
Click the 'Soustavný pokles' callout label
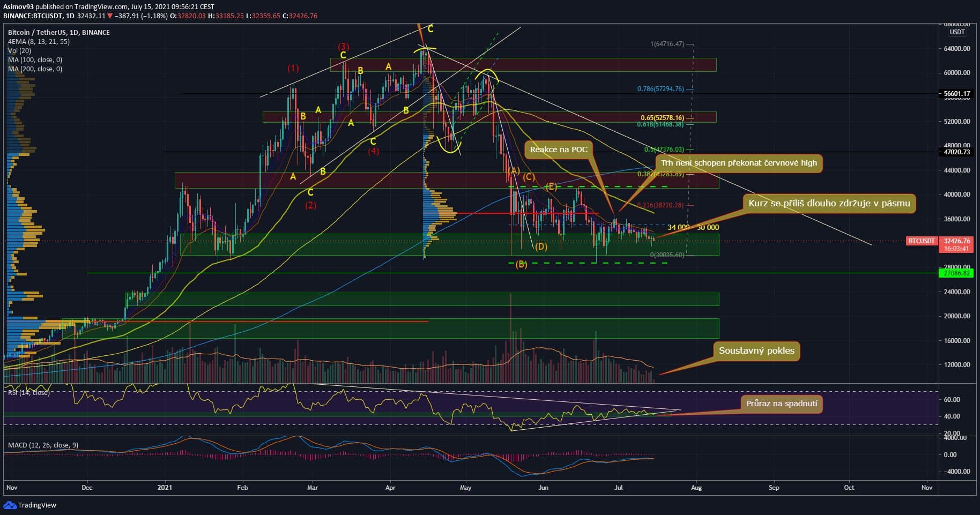[x=756, y=351]
